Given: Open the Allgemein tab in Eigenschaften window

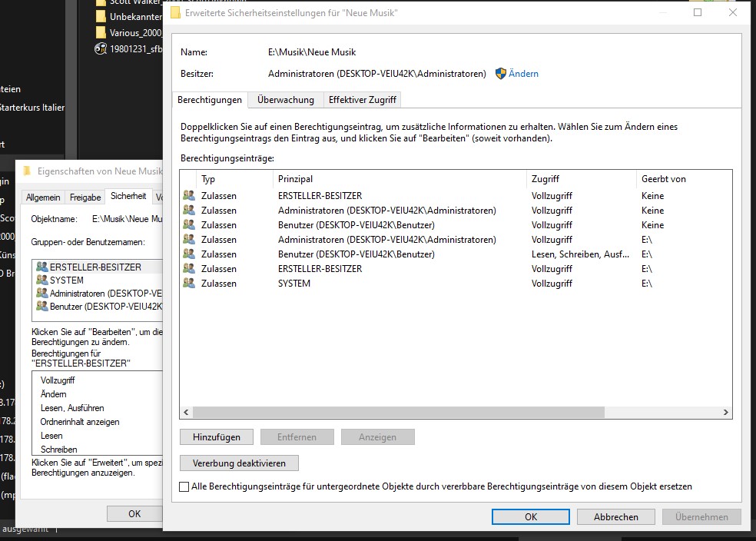Looking at the screenshot, I should [x=43, y=197].
